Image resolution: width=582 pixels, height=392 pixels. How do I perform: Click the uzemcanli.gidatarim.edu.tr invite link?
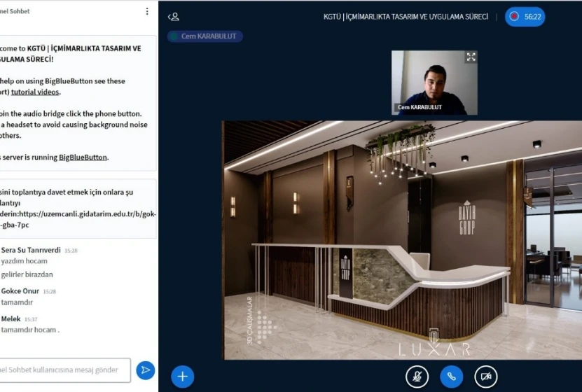(77, 214)
